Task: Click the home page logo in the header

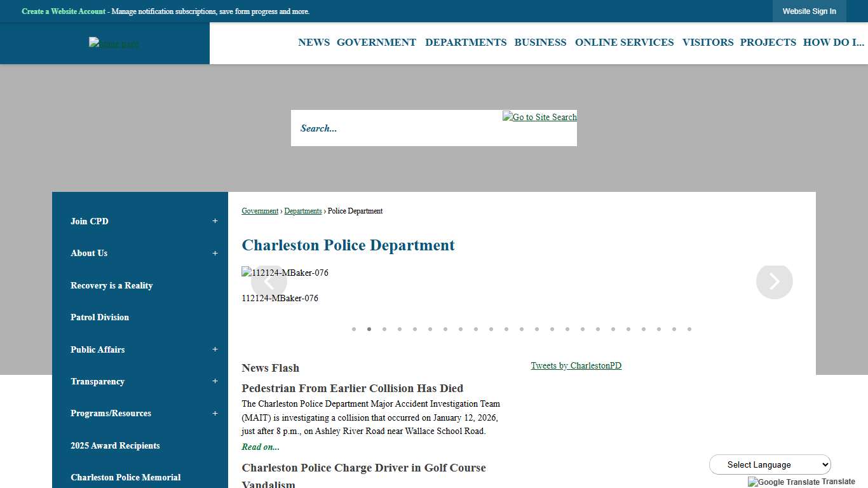Action: (113, 43)
